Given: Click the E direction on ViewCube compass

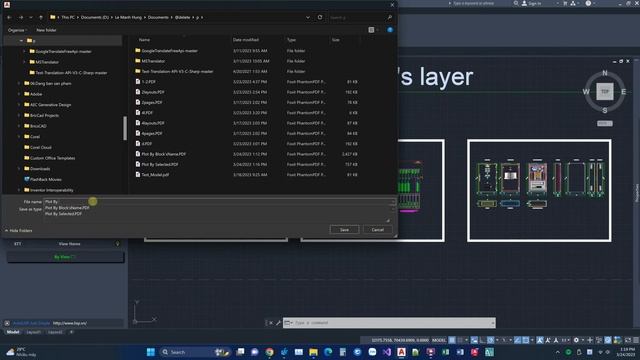Looking at the screenshot, I should [x=623, y=92].
